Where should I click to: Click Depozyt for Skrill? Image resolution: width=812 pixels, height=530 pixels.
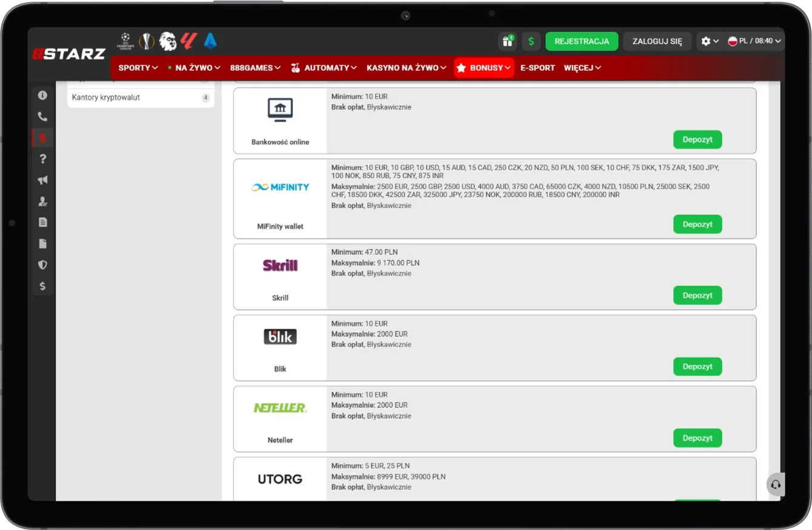pyautogui.click(x=697, y=295)
